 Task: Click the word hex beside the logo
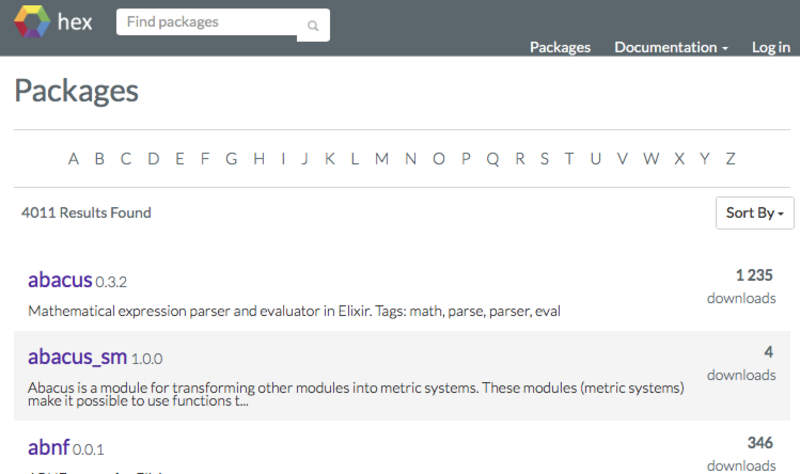[75, 22]
